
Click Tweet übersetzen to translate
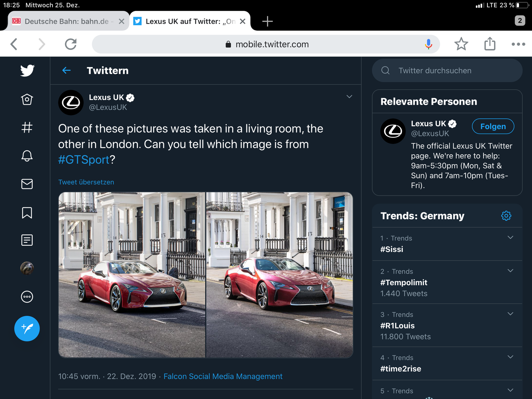[86, 182]
